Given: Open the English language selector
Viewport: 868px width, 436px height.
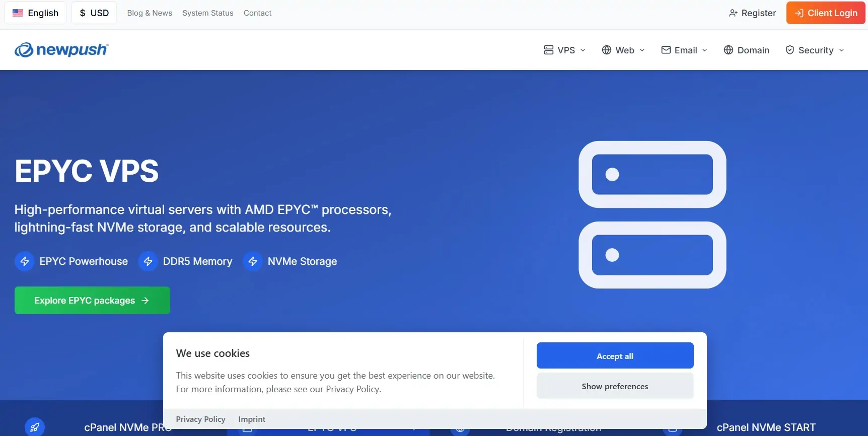Looking at the screenshot, I should click(36, 13).
